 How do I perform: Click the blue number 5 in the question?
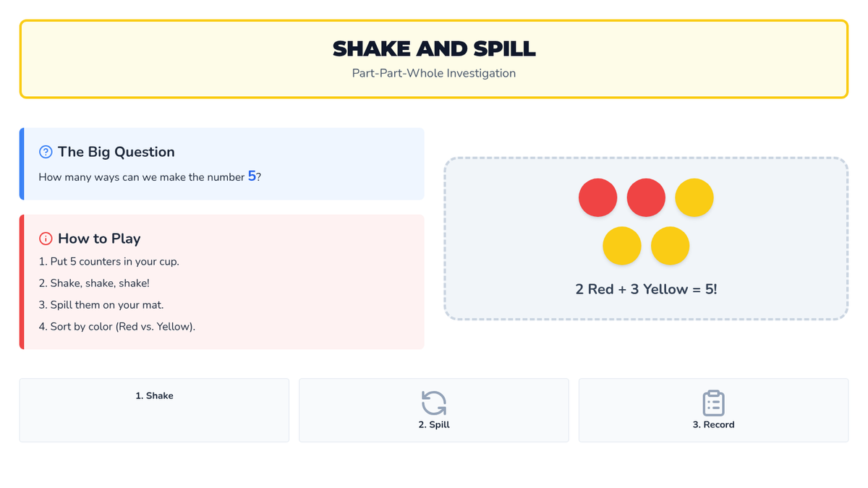pos(252,176)
